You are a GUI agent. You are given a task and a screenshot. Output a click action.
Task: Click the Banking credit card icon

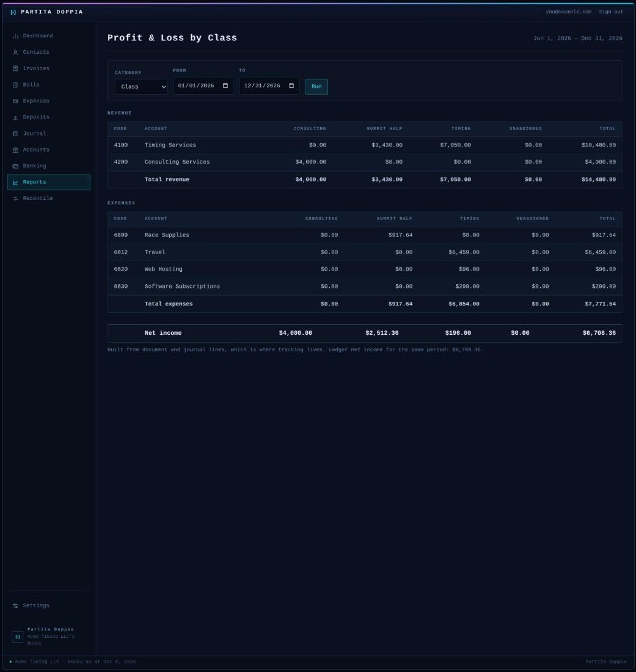click(x=15, y=166)
